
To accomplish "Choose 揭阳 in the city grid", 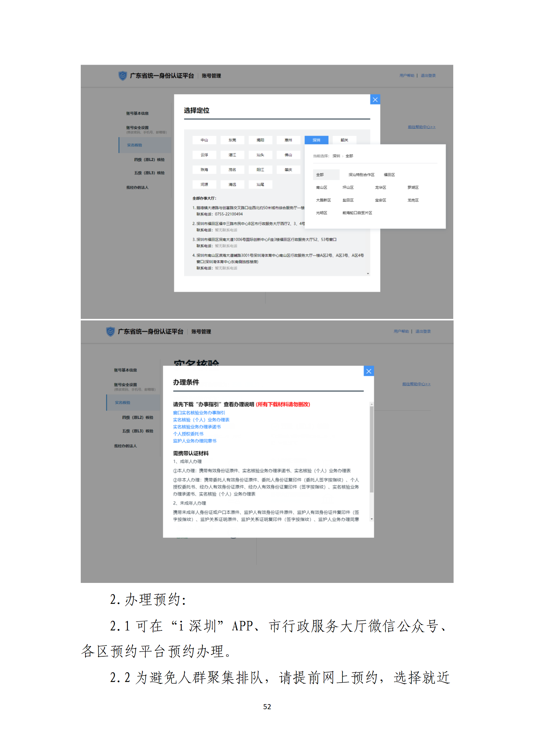I will 260,140.
